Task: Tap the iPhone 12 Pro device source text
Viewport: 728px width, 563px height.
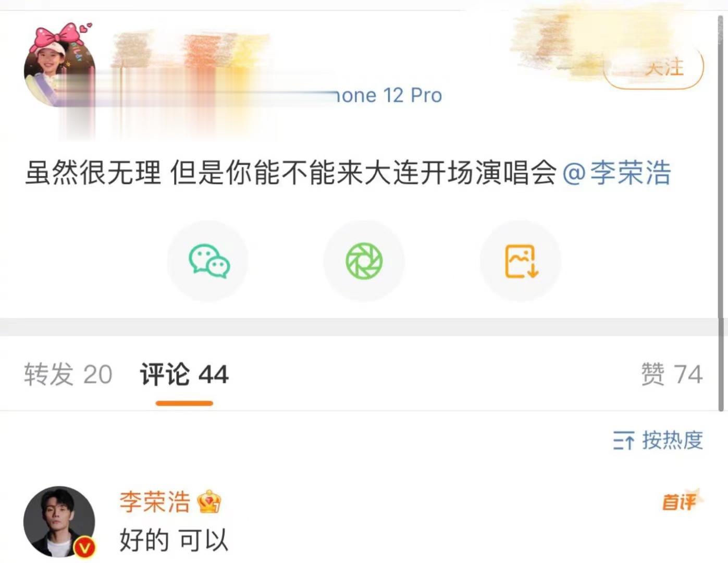Action: (388, 95)
